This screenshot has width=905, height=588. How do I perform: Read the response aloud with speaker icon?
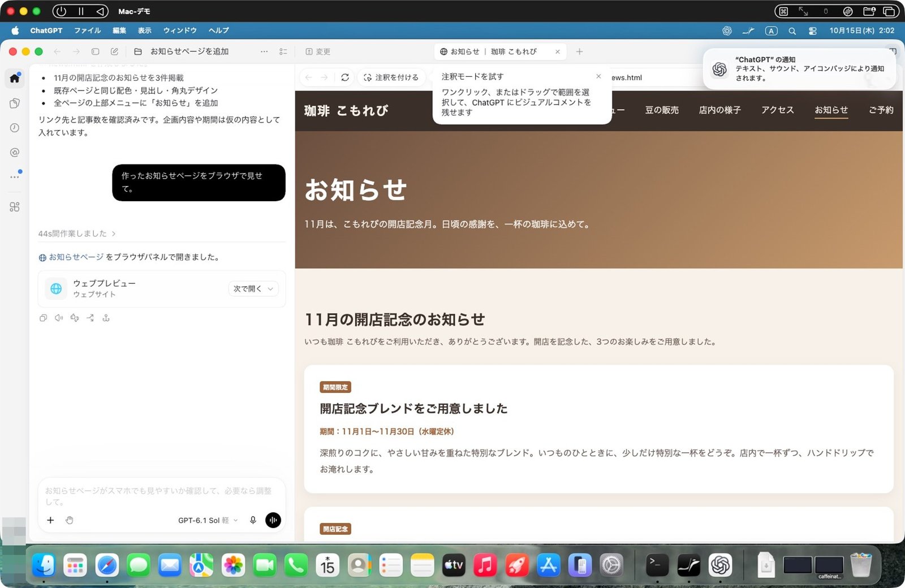coord(59,318)
